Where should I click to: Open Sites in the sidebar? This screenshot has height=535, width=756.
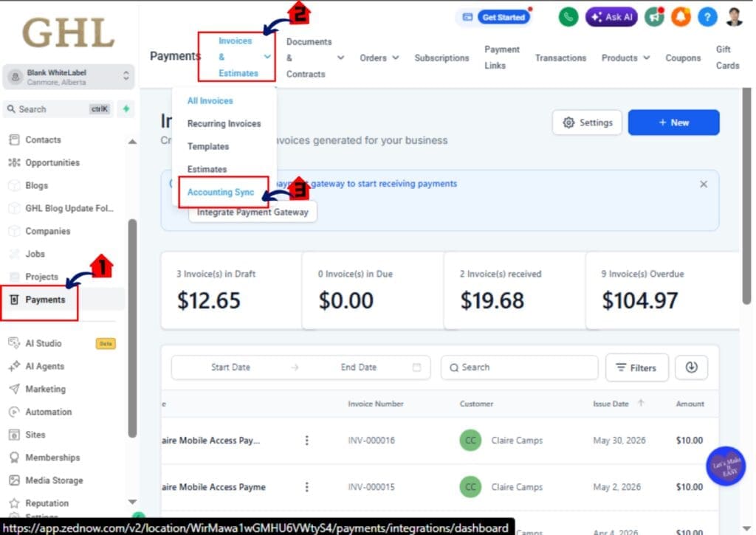35,435
